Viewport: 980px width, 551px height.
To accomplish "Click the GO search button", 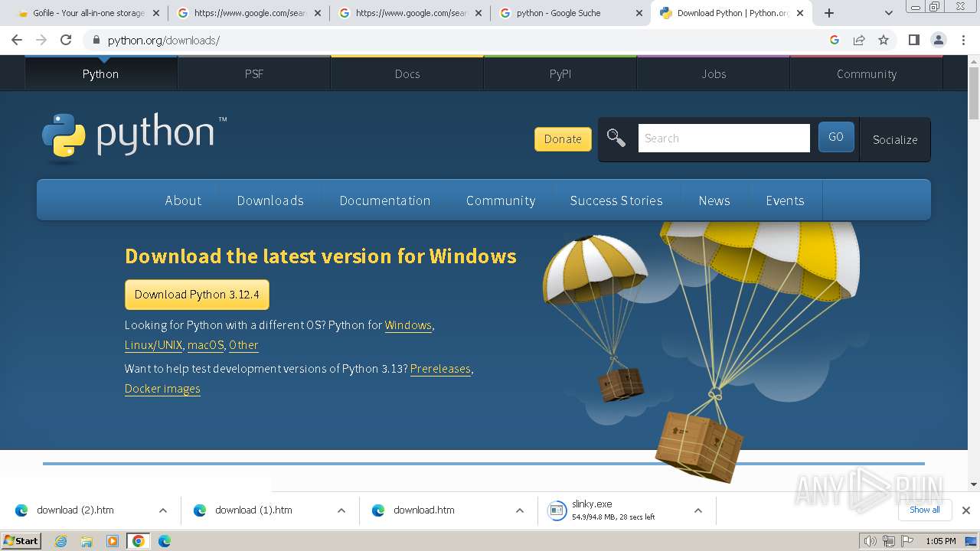I will coord(836,137).
